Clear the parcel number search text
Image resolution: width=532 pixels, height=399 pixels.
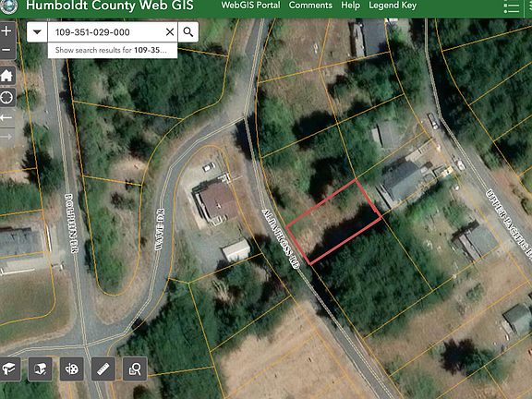click(170, 32)
